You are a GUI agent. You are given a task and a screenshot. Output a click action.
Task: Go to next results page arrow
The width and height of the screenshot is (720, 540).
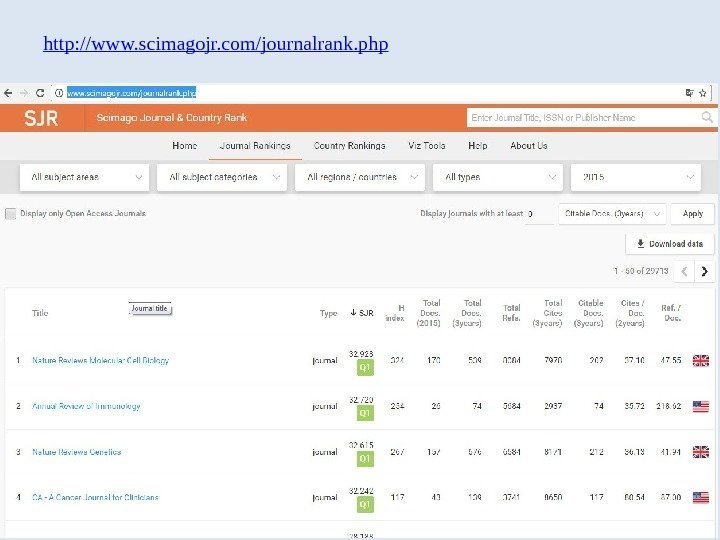point(705,271)
